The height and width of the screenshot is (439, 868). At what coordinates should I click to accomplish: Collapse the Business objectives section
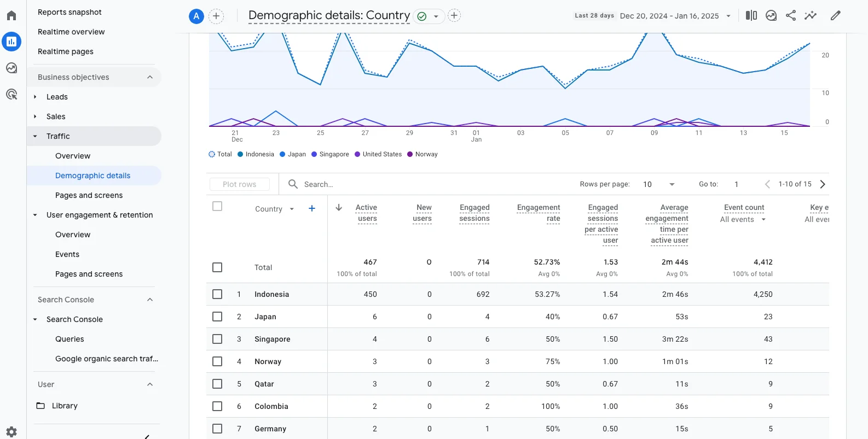[149, 77]
